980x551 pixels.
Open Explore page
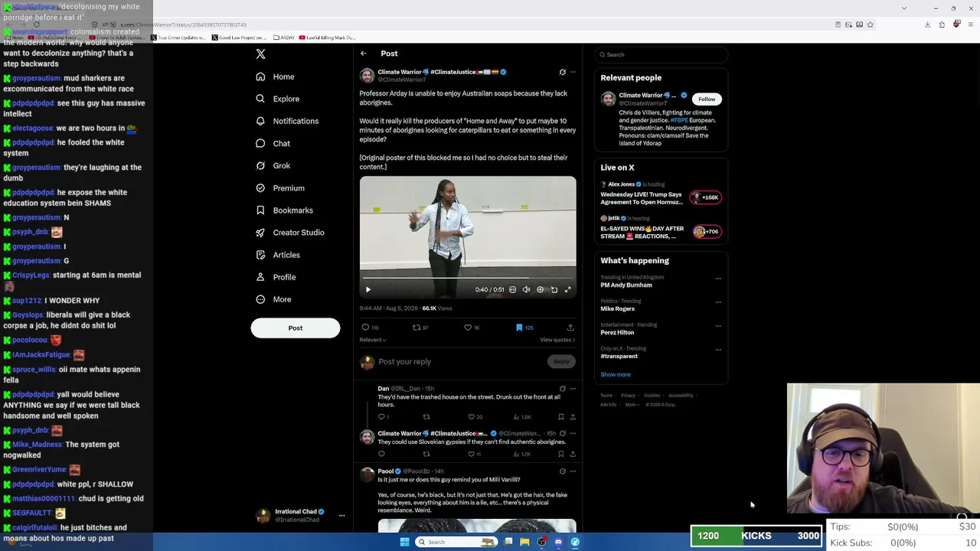pos(277,99)
